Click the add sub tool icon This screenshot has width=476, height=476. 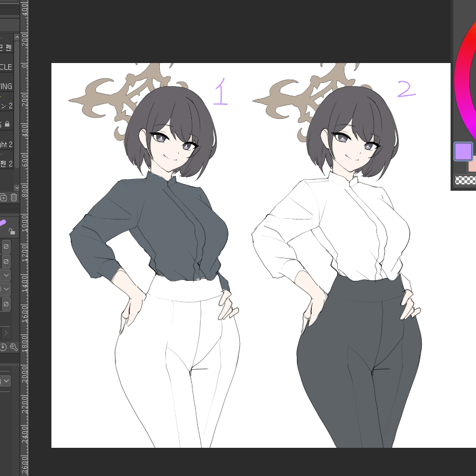point(3,197)
